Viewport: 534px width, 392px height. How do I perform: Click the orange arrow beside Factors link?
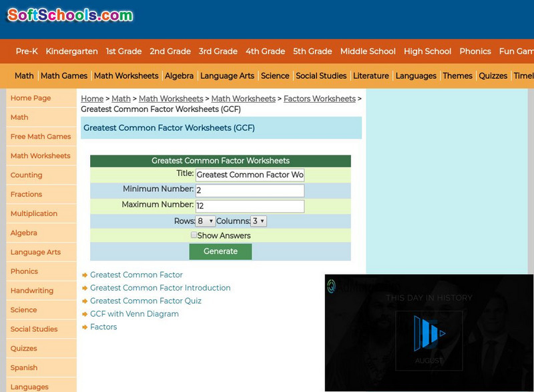[x=85, y=327]
